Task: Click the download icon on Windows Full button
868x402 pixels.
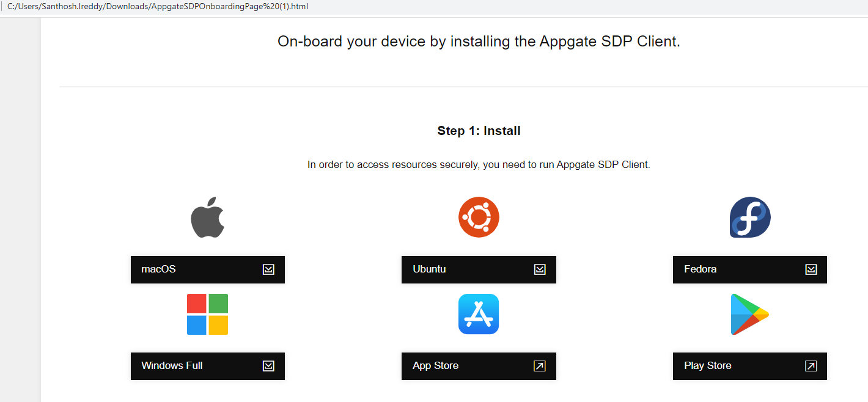Action: (268, 365)
